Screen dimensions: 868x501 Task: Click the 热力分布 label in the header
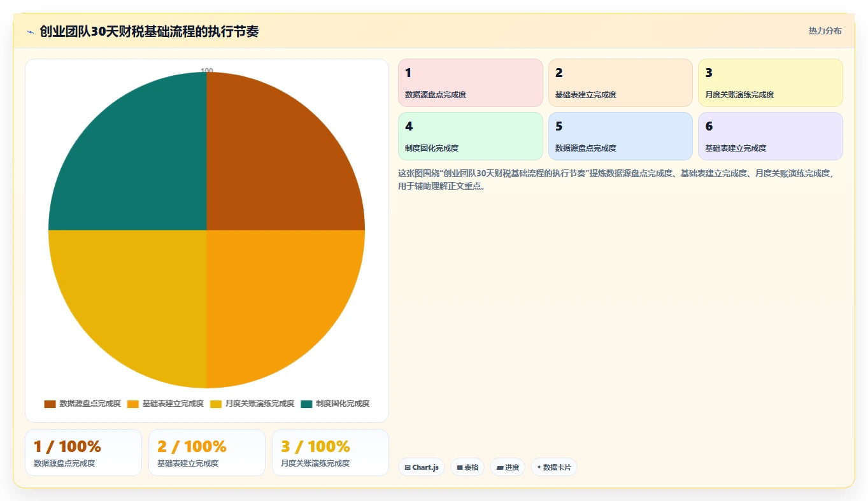(825, 31)
